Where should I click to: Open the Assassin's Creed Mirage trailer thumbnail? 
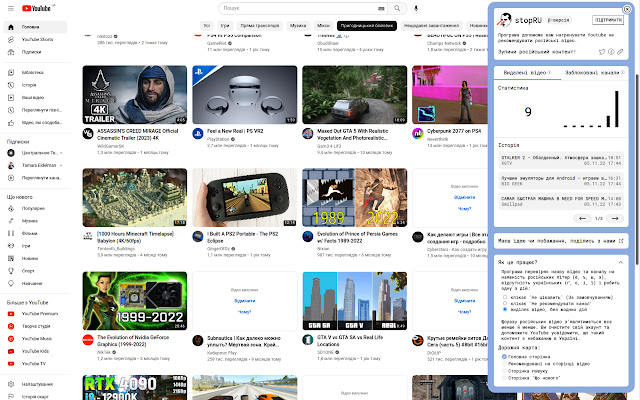pos(135,95)
